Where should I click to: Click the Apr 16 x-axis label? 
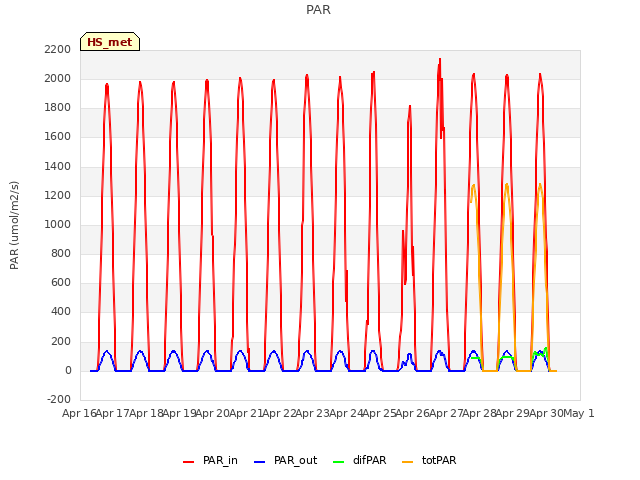(79, 413)
